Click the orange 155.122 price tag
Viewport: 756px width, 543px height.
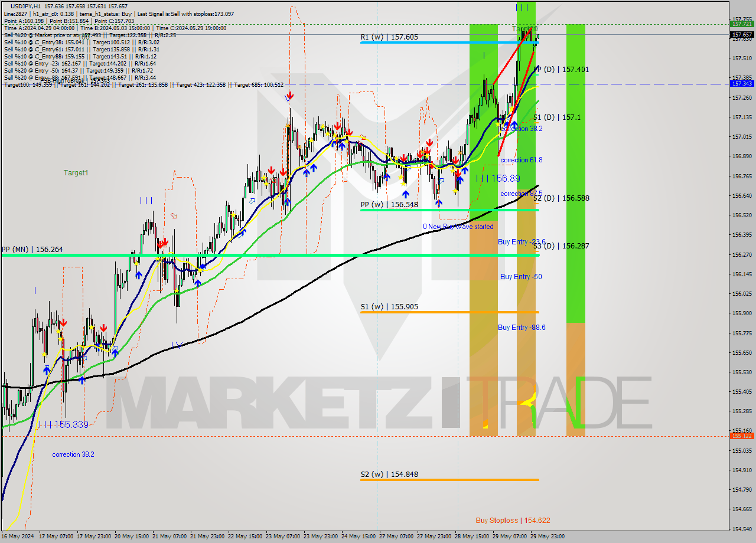coord(742,436)
